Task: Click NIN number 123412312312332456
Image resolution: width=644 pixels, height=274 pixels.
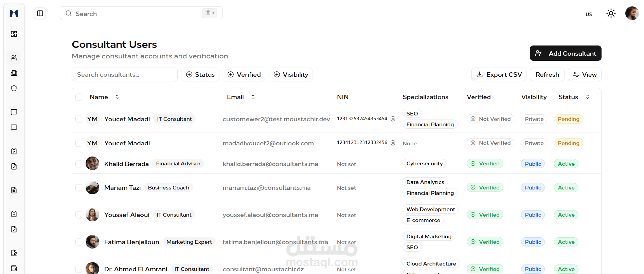Action: [362, 142]
